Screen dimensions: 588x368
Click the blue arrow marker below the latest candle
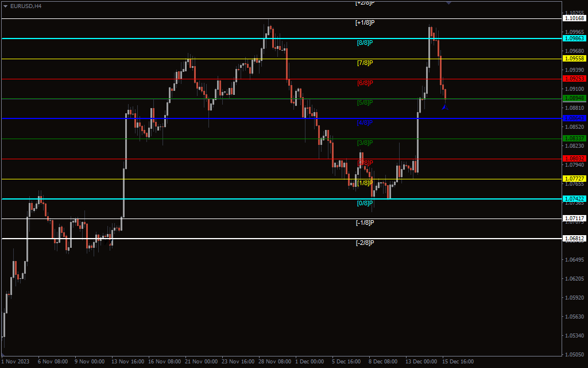(x=444, y=107)
